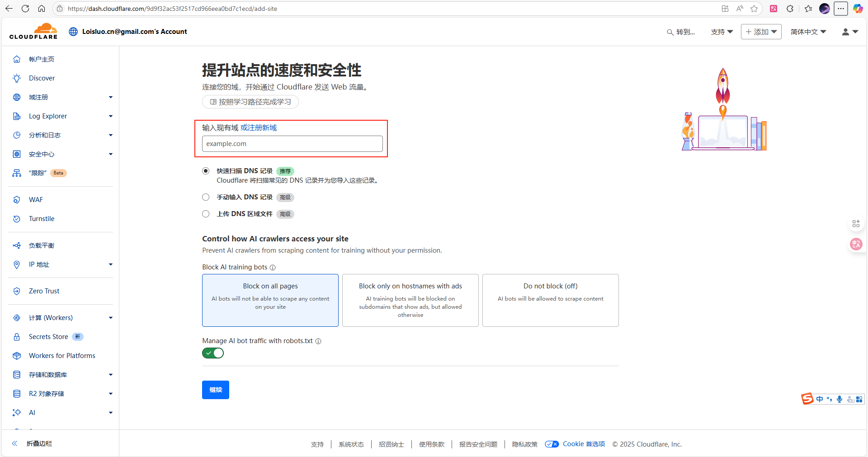Click the blue 继续 button
This screenshot has height=457, width=868.
point(216,390)
